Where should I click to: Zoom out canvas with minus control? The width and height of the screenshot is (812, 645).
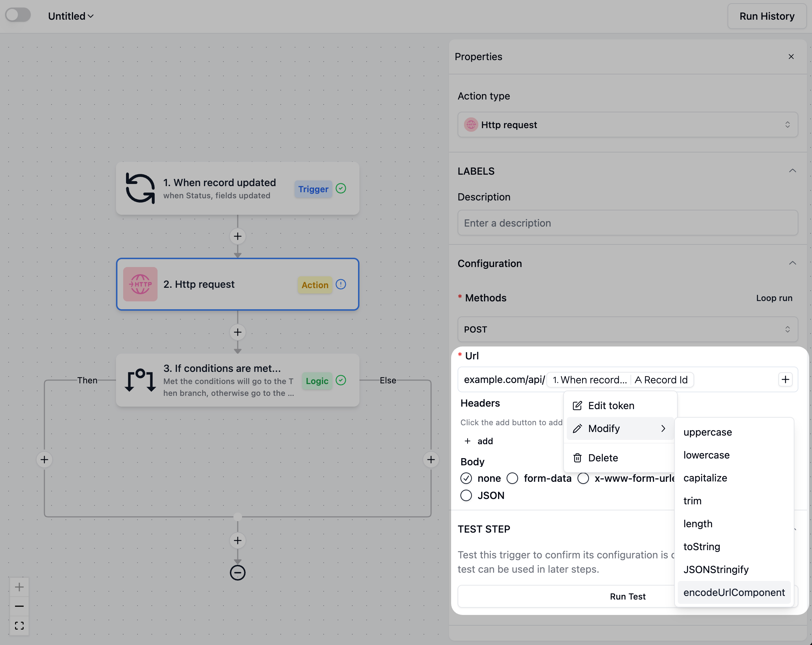point(19,606)
